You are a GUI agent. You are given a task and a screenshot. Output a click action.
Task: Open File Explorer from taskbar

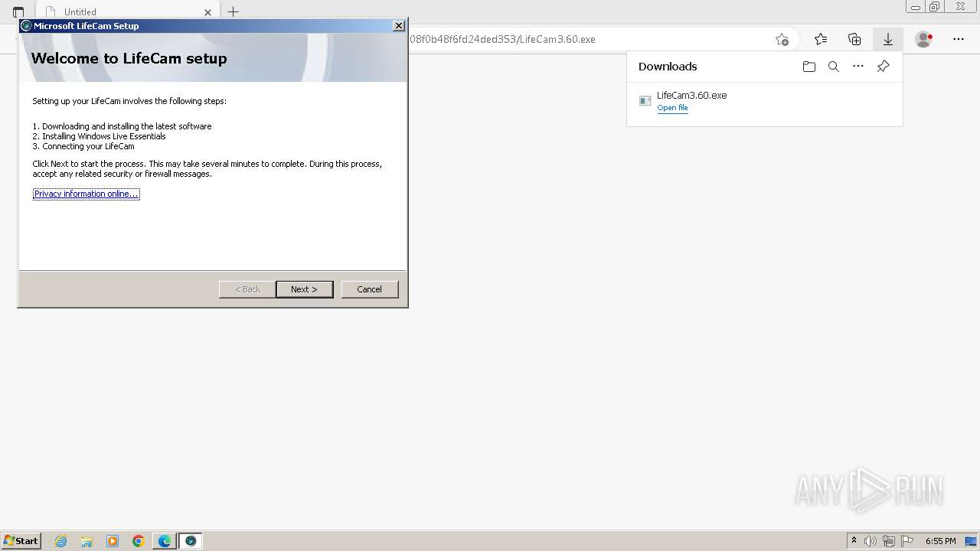tap(87, 541)
